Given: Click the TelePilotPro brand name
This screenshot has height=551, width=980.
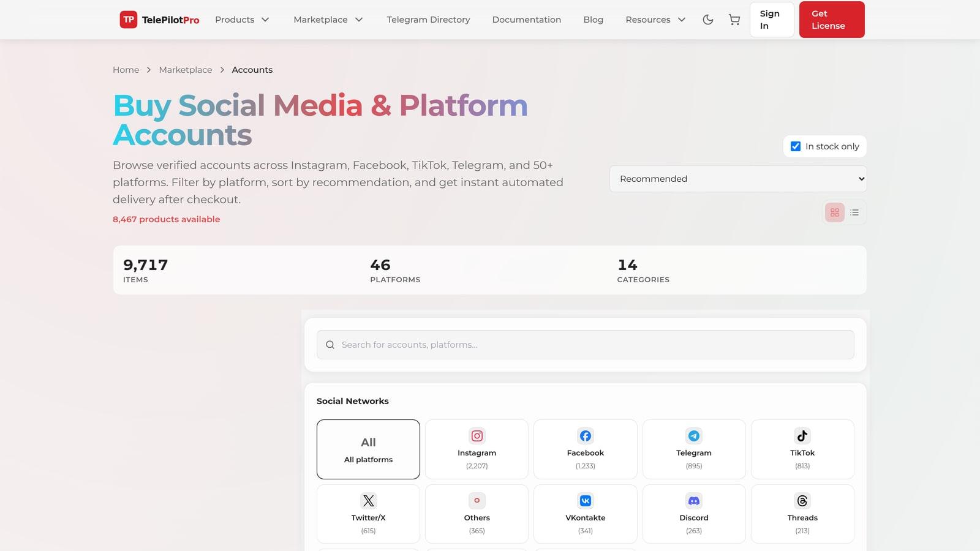Looking at the screenshot, I should coord(171,20).
